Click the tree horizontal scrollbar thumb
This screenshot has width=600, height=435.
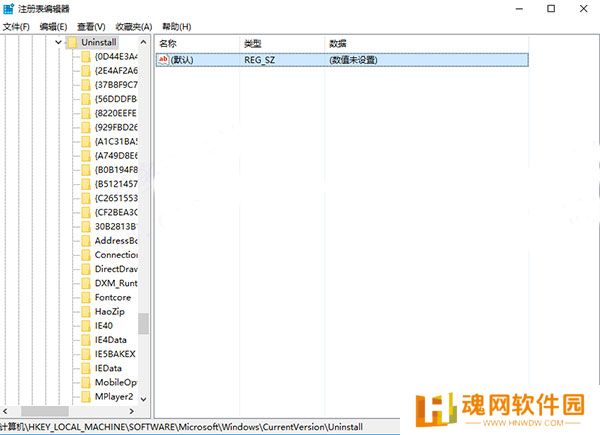[45, 411]
